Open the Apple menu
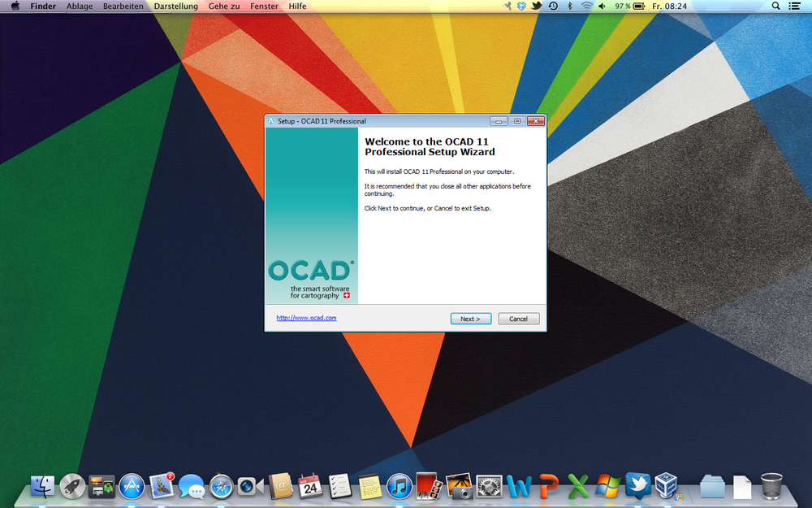 [x=15, y=7]
